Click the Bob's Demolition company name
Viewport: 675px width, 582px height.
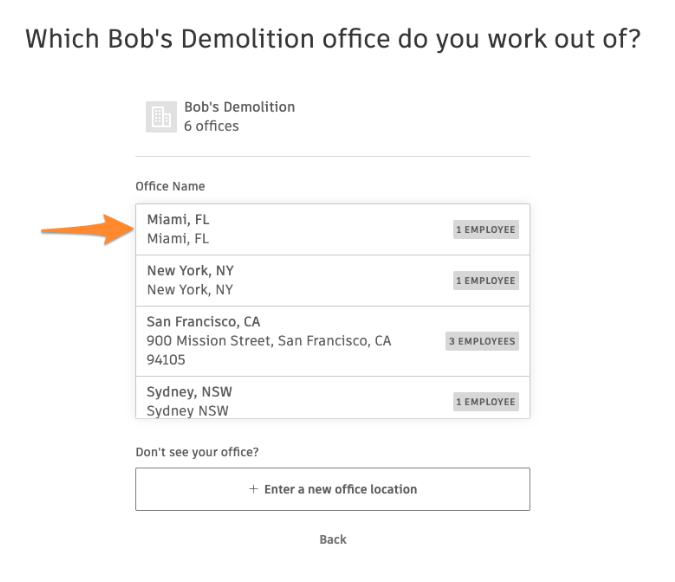[239, 107]
